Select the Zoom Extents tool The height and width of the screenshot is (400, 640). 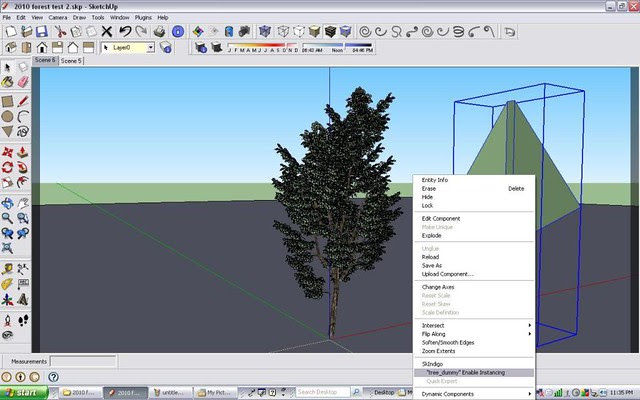(x=7, y=248)
